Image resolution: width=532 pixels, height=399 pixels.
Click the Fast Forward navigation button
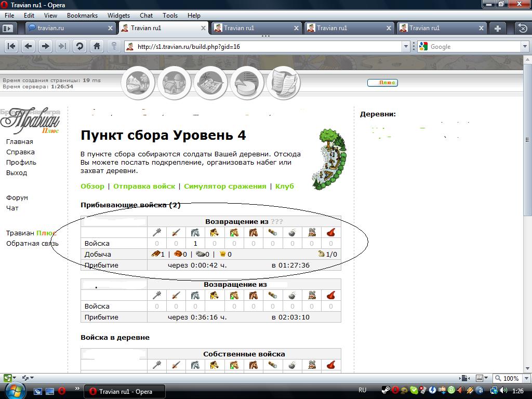62,46
